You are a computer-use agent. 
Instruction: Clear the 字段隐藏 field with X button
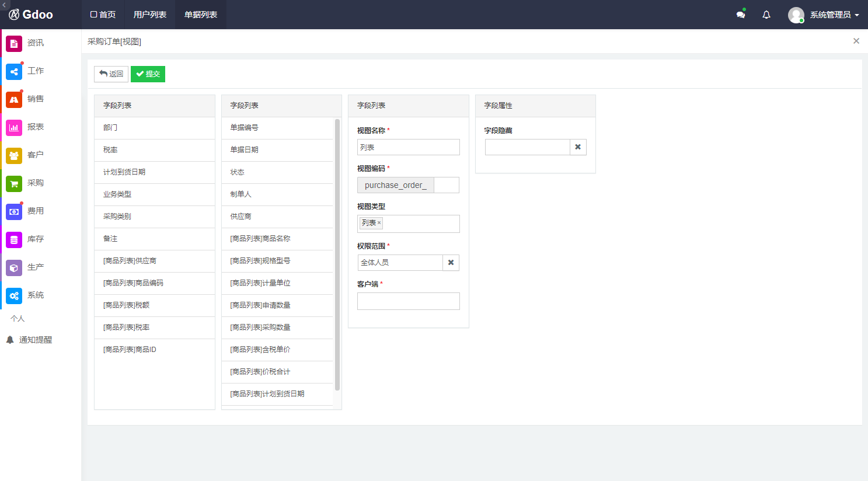tap(578, 147)
